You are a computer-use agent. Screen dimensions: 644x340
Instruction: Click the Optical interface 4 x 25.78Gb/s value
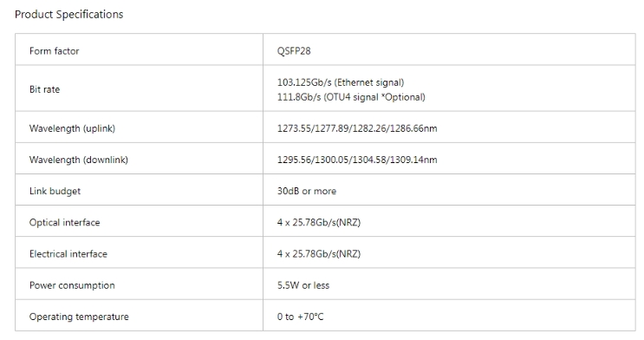point(319,222)
